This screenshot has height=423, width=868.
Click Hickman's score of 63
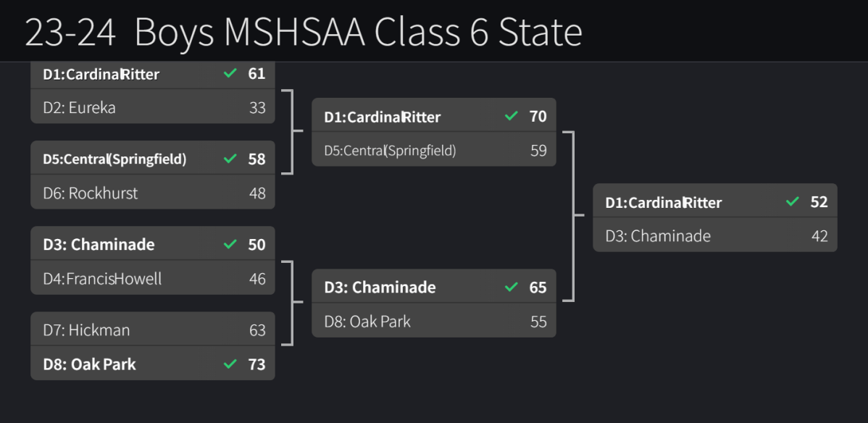257,330
